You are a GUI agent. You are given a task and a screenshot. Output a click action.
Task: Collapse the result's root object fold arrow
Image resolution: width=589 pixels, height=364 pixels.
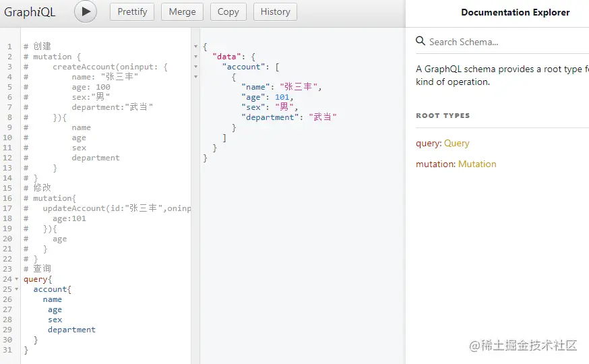click(195, 47)
